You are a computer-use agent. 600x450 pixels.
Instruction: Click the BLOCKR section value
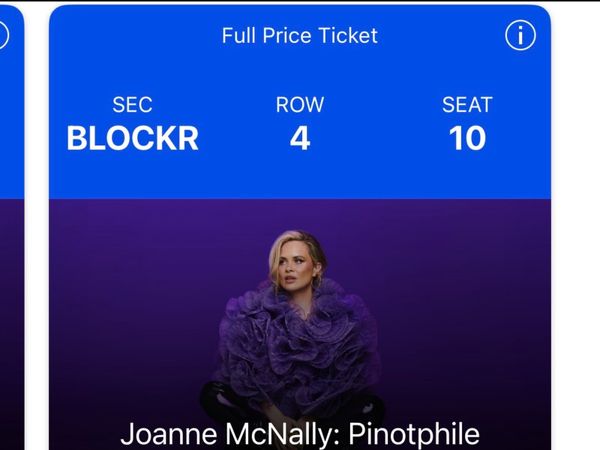coord(132,138)
